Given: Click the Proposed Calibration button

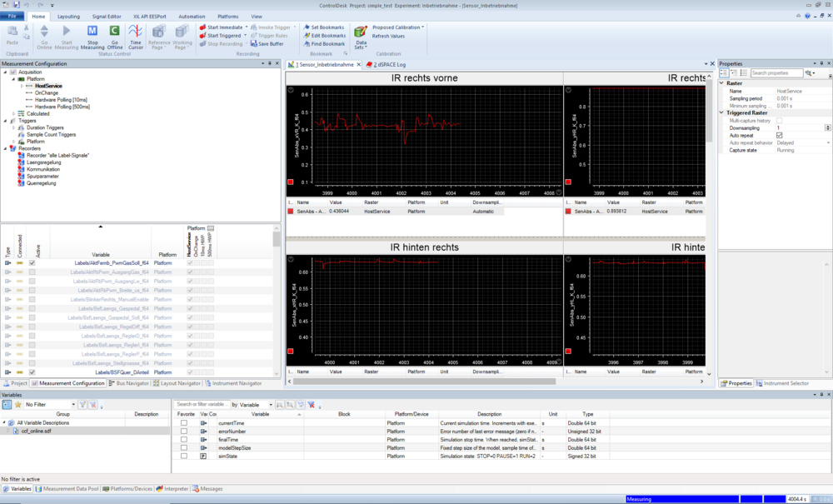Looking at the screenshot, I should pos(397,27).
